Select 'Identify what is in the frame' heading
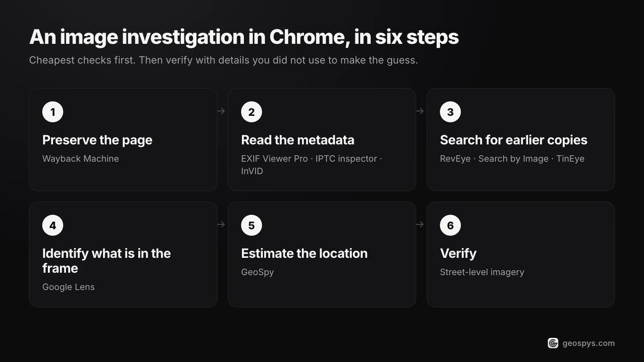The width and height of the screenshot is (644, 362). point(107,261)
